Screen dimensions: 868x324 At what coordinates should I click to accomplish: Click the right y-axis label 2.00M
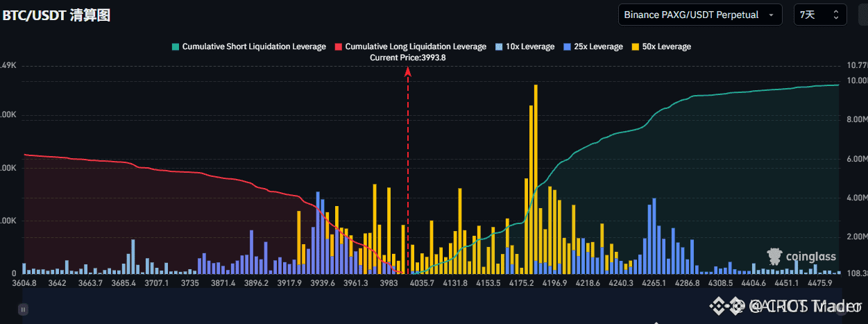(856, 237)
